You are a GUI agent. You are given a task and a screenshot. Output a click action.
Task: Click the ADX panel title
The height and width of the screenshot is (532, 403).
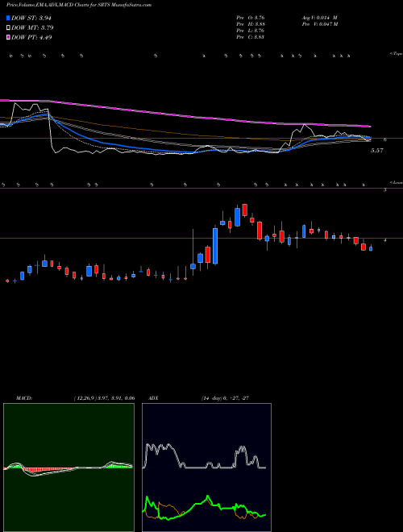coord(153,398)
